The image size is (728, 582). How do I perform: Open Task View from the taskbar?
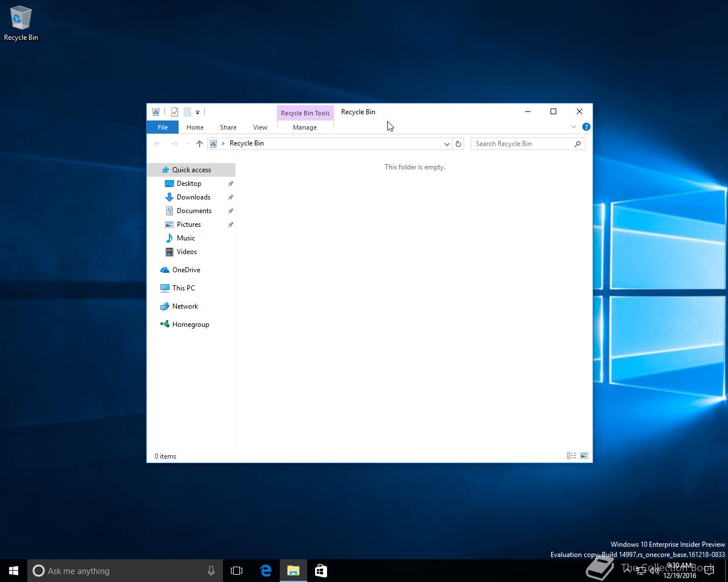pyautogui.click(x=237, y=571)
